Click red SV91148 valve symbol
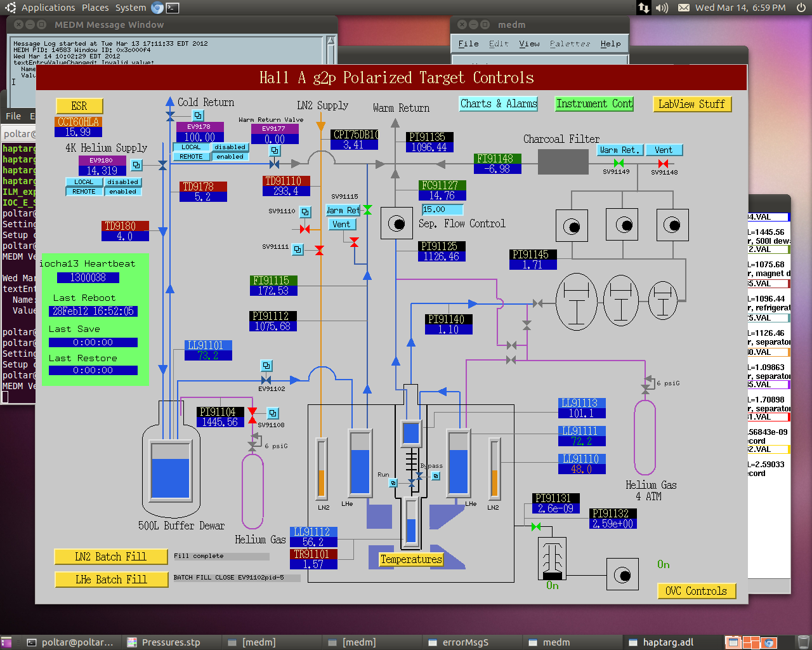The height and width of the screenshot is (650, 812). pos(664,164)
